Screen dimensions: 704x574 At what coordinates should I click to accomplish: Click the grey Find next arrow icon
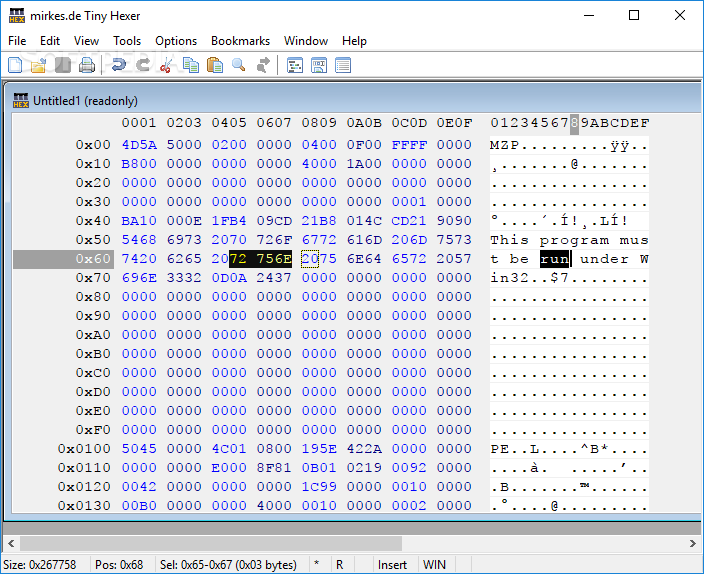263,66
